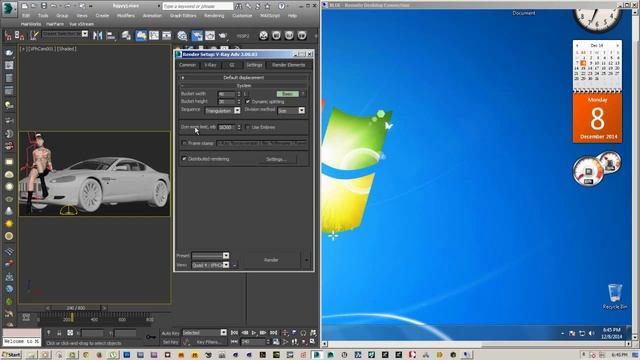Toggle the Dynamic splitting checkbox
The image size is (640, 360).
[x=248, y=102]
